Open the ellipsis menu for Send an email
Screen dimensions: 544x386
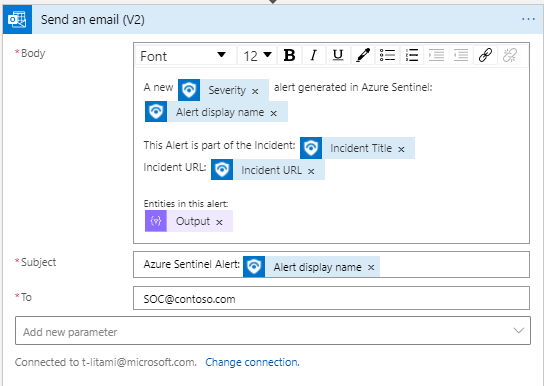(x=528, y=19)
